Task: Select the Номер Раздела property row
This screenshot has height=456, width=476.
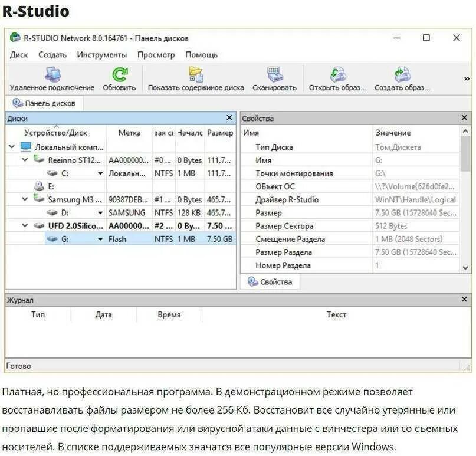Action: (x=350, y=265)
